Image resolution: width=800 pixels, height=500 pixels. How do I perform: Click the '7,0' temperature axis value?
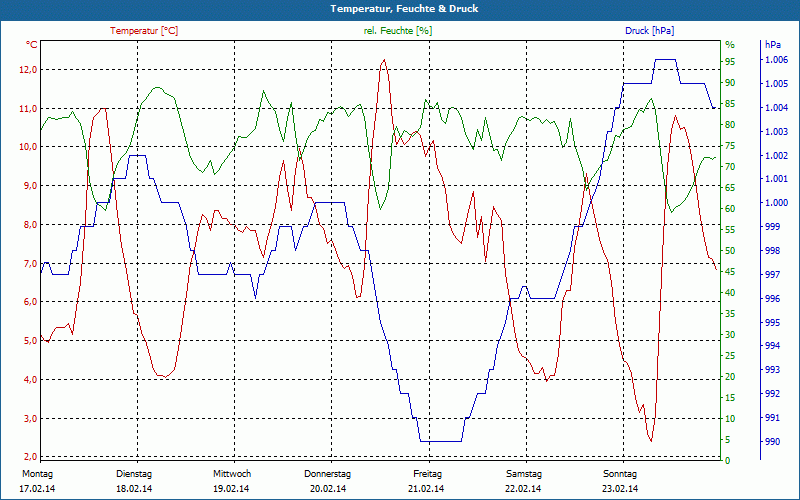[x=30, y=263]
